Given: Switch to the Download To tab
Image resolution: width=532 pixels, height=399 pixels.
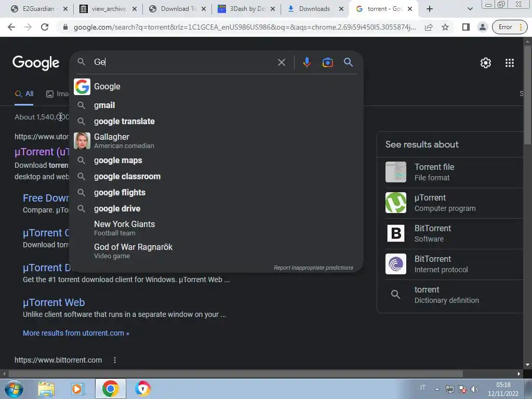Looking at the screenshot, I should 177,9.
